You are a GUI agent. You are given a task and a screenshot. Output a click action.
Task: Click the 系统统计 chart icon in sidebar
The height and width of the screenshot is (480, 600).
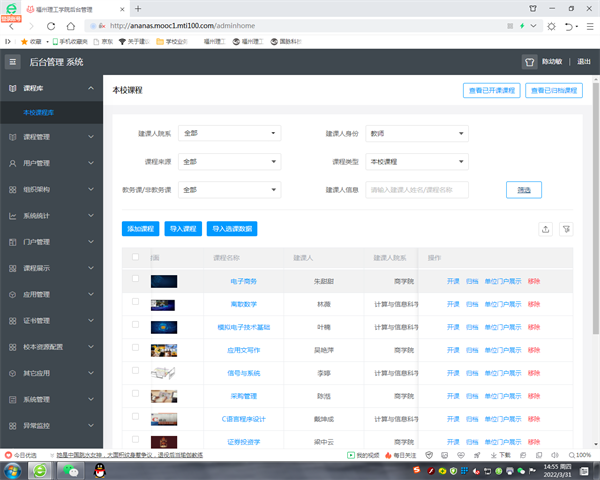click(x=12, y=215)
